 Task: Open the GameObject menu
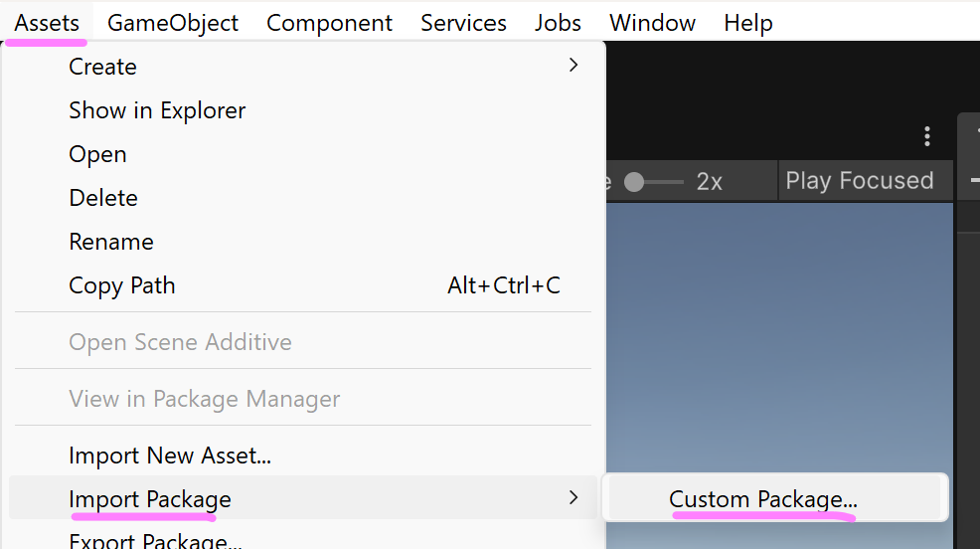(x=173, y=23)
